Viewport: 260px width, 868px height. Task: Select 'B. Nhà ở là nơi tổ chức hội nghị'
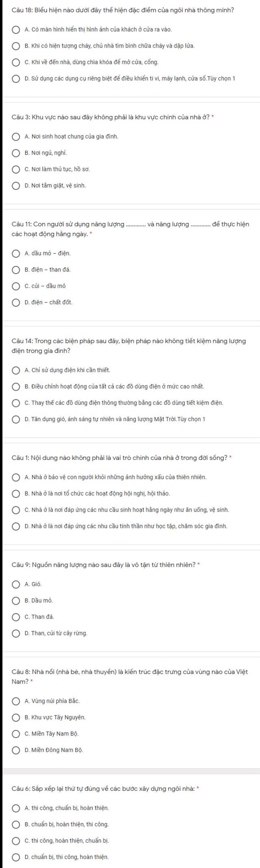click(x=16, y=494)
